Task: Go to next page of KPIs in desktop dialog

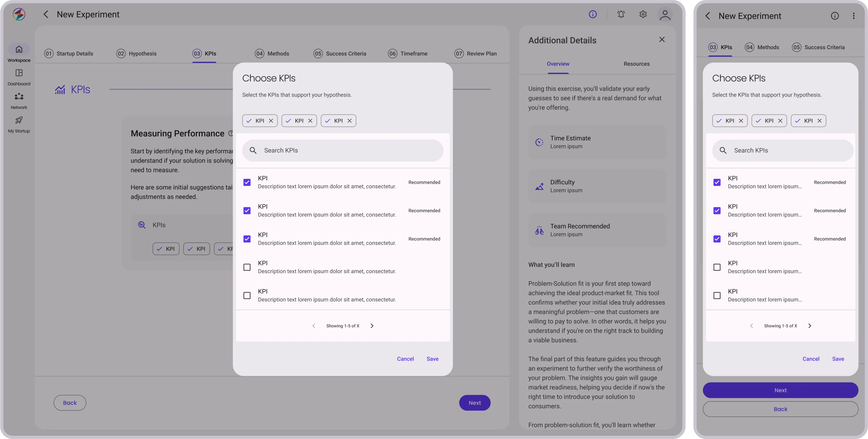Action: (372, 326)
